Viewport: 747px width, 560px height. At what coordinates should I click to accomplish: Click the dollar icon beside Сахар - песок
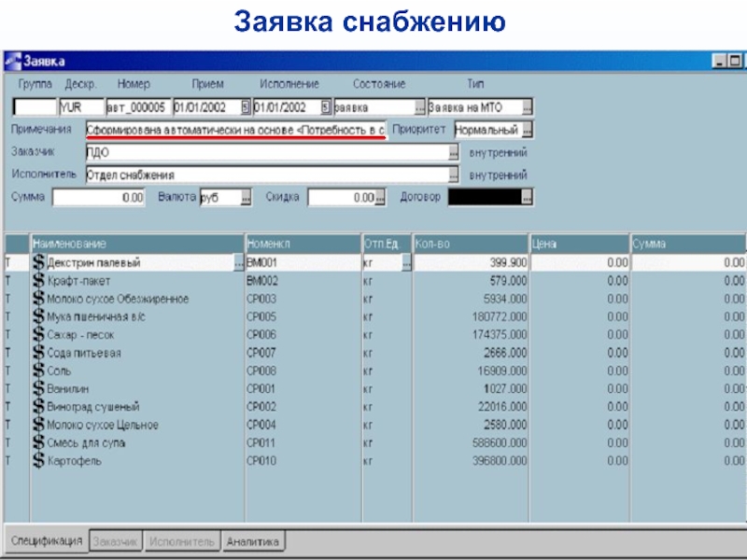(38, 335)
